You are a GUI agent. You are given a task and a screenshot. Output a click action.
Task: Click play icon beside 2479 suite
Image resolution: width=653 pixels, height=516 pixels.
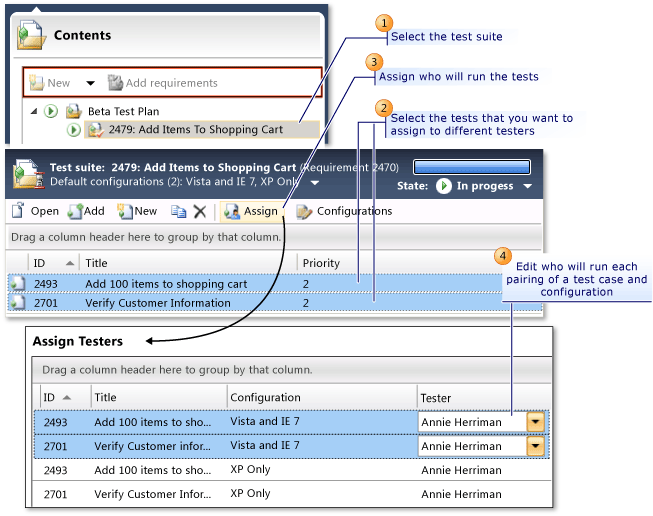click(74, 130)
